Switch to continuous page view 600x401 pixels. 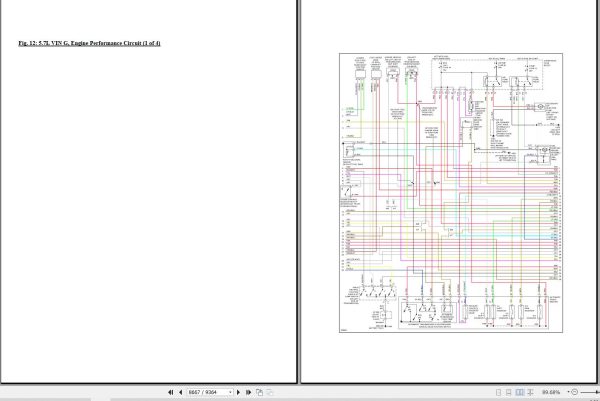[x=509, y=392]
